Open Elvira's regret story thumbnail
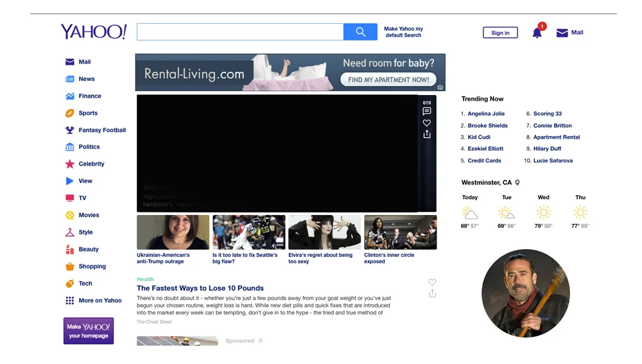Viewport: 642px width, 364px height. click(325, 232)
